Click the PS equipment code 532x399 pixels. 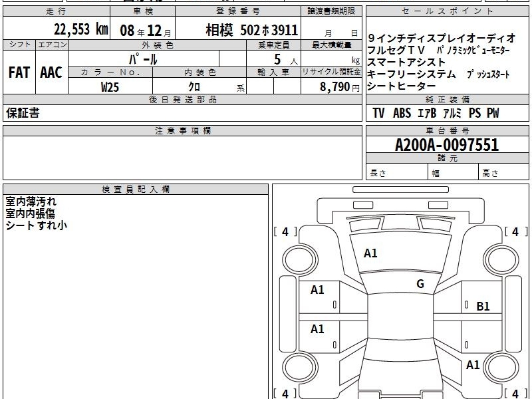click(x=475, y=113)
